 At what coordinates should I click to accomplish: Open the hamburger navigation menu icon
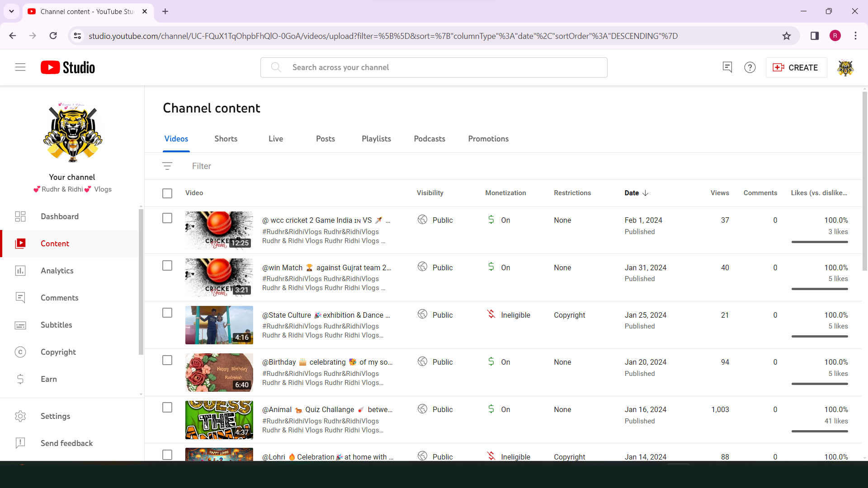[20, 67]
